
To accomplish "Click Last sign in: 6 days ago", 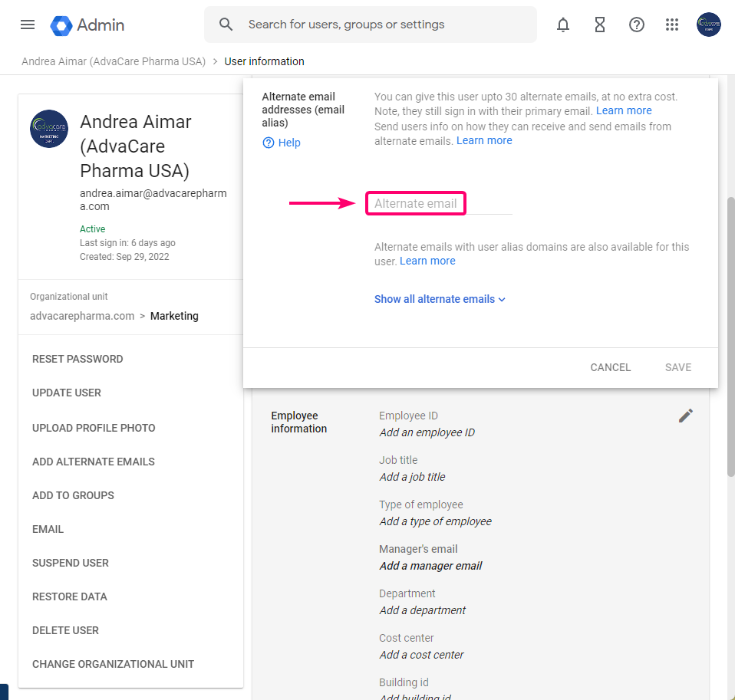I will click(127, 243).
